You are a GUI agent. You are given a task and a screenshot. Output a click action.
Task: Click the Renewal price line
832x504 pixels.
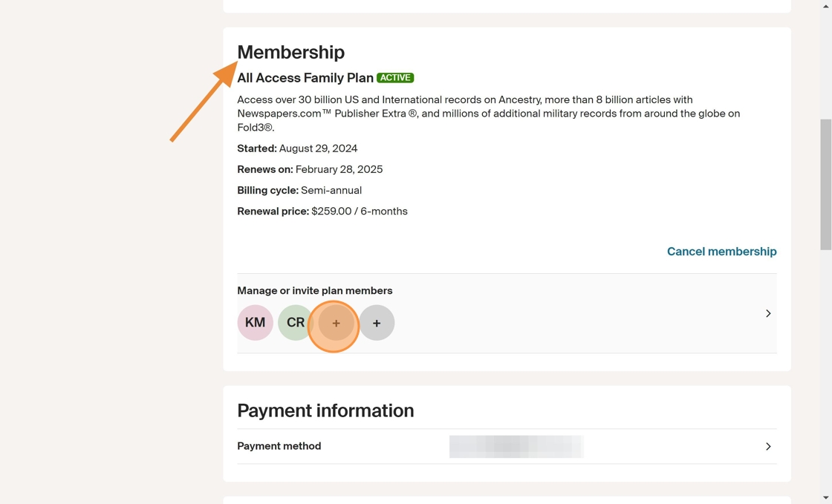tap(322, 212)
